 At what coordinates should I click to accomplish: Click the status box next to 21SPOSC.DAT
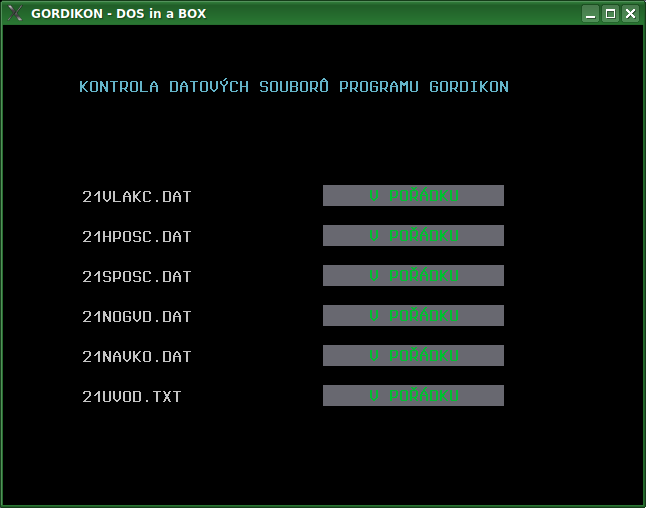pos(413,275)
